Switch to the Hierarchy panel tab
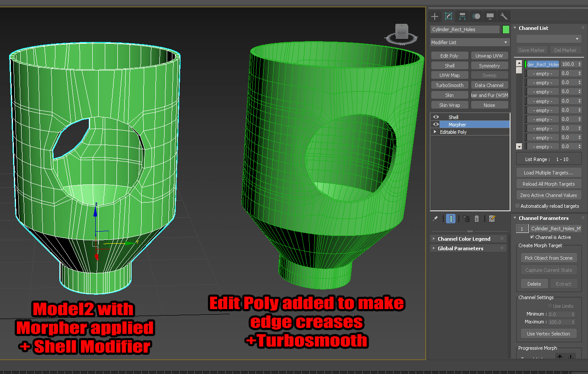The width and height of the screenshot is (588, 374). pos(462,16)
